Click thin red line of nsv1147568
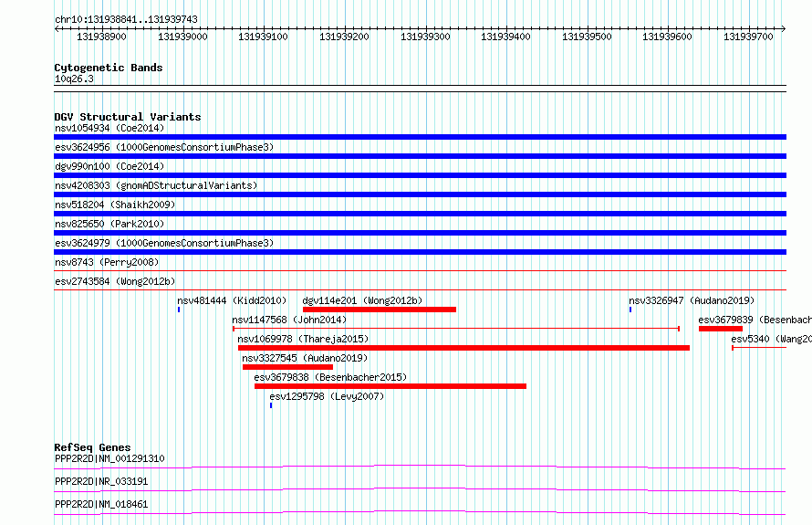Image resolution: width=812 pixels, height=525 pixels. [x=456, y=329]
